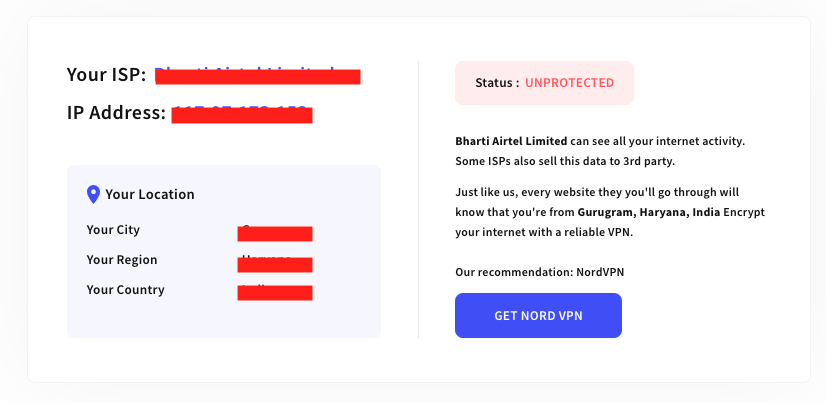
Task: Click the redacted city value
Action: (275, 233)
